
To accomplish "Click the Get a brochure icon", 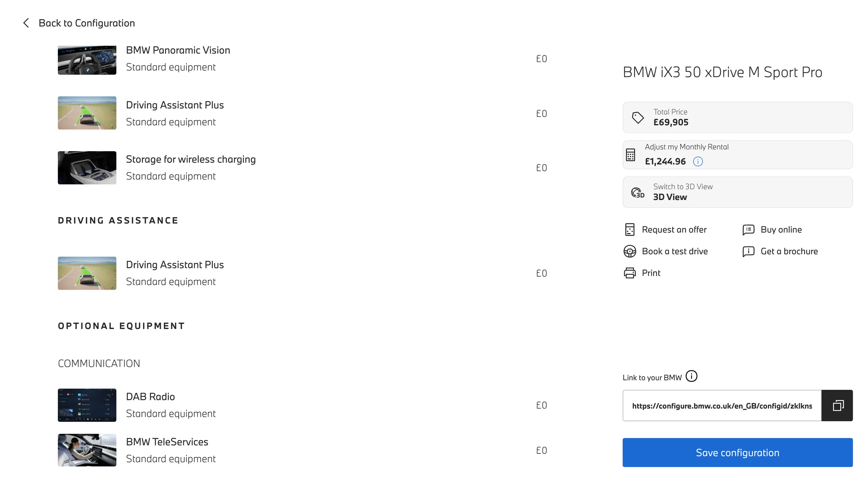I will coord(748,251).
